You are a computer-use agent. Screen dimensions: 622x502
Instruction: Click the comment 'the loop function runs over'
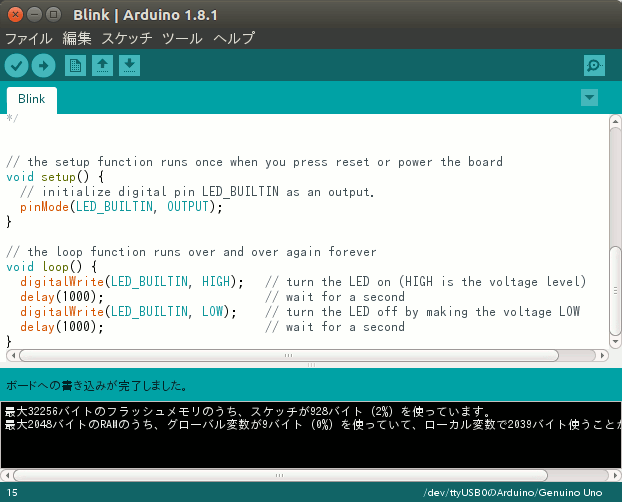tap(123, 252)
